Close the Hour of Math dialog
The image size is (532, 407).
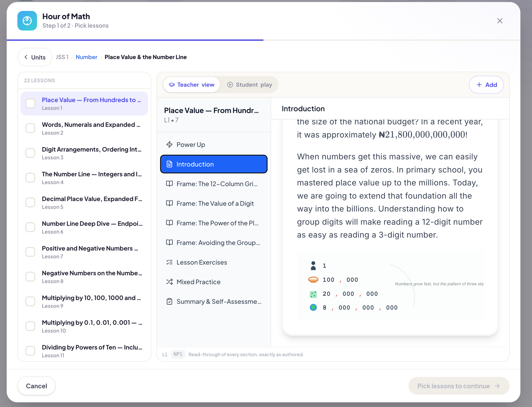pyautogui.click(x=499, y=21)
